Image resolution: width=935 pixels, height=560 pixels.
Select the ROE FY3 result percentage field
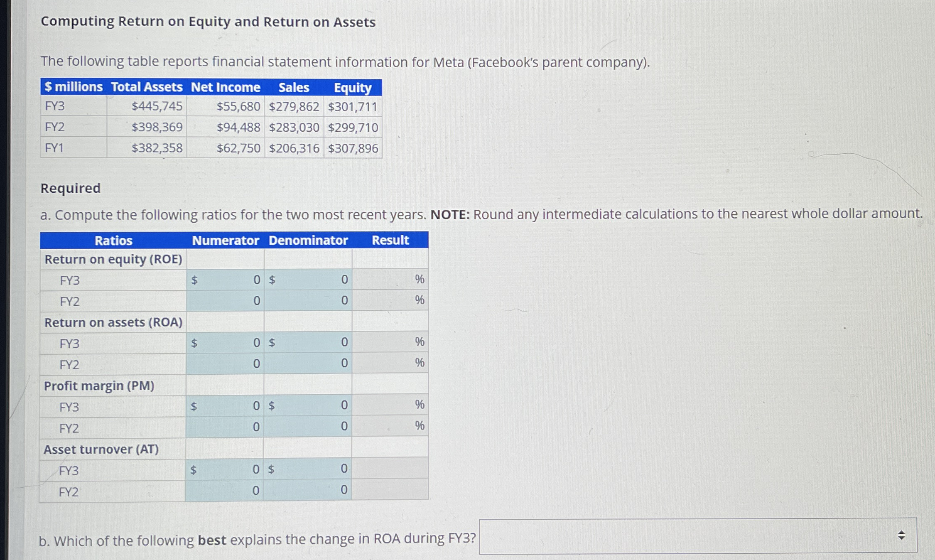pos(390,280)
